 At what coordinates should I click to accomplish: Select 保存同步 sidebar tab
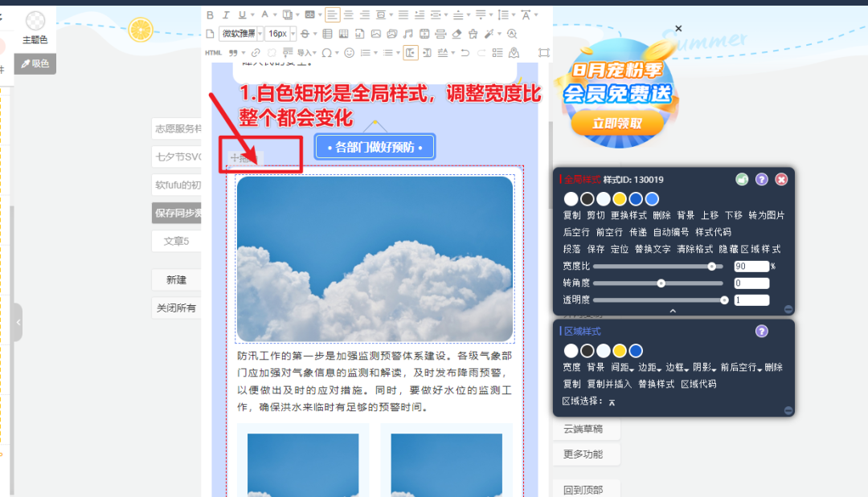[176, 213]
